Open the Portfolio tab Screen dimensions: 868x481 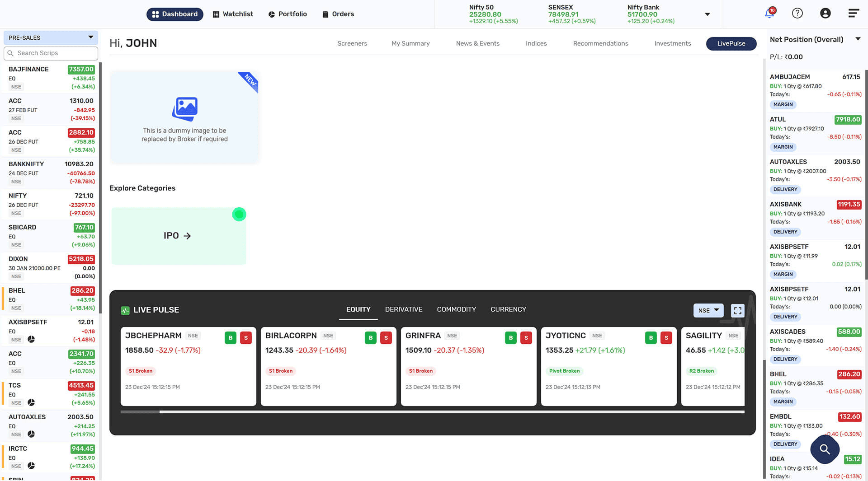coord(288,14)
